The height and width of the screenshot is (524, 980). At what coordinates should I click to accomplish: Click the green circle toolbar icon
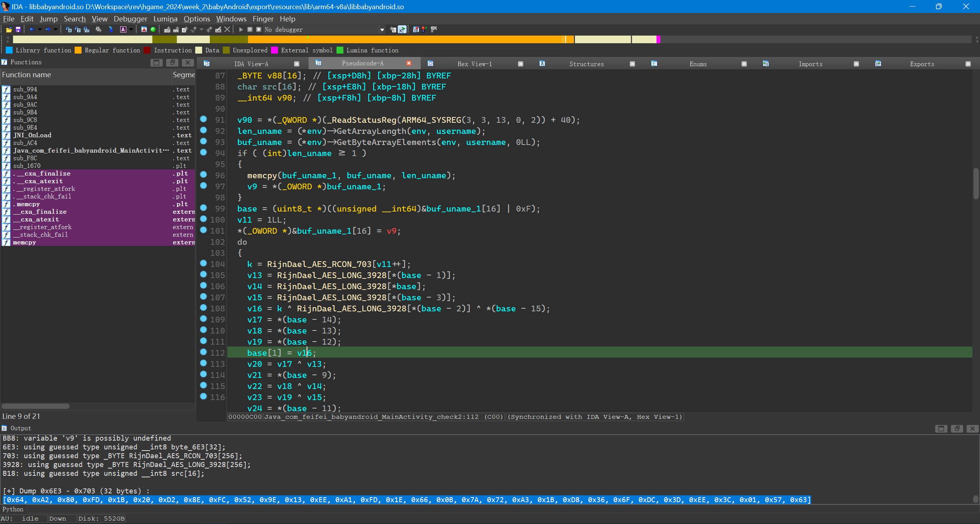pos(153,29)
